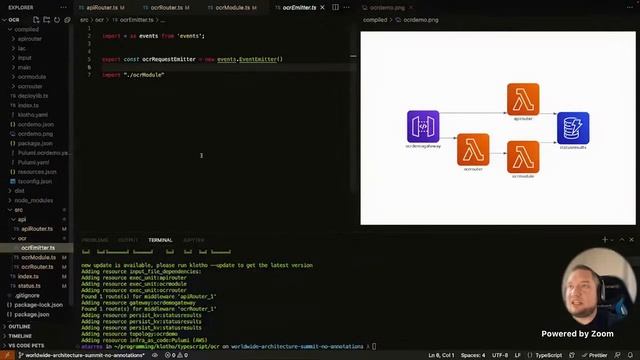Close the ocrEmitter.ts tab
640x360 pixels.
(322, 7)
